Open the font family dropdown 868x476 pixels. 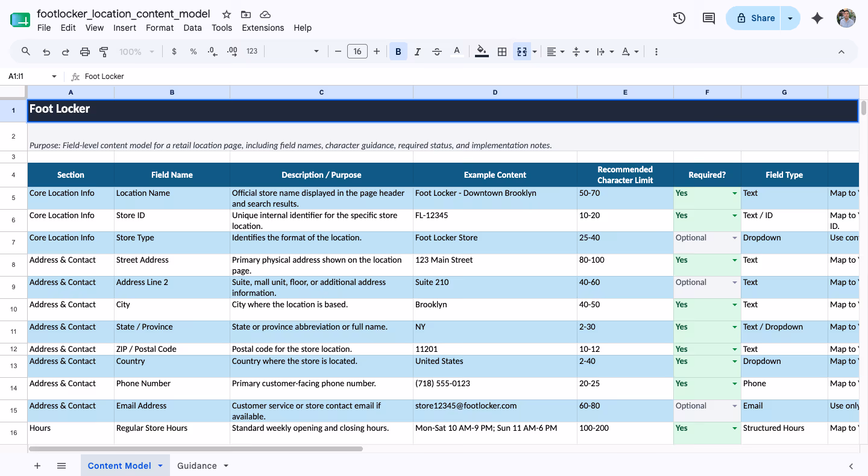(294, 52)
